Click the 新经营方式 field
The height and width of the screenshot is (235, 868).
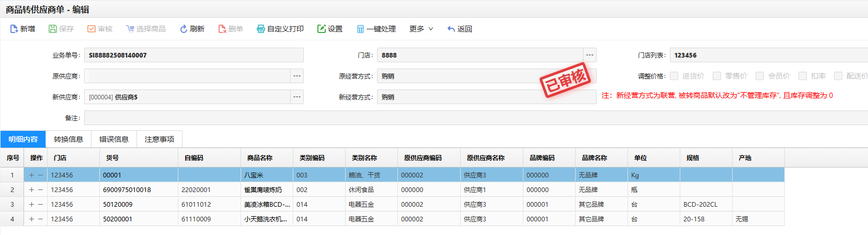click(x=486, y=97)
